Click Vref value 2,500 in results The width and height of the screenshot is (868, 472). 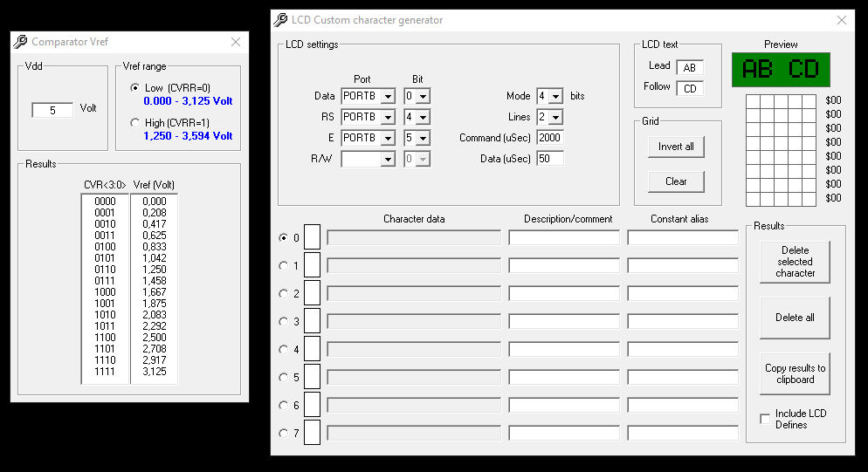click(155, 338)
